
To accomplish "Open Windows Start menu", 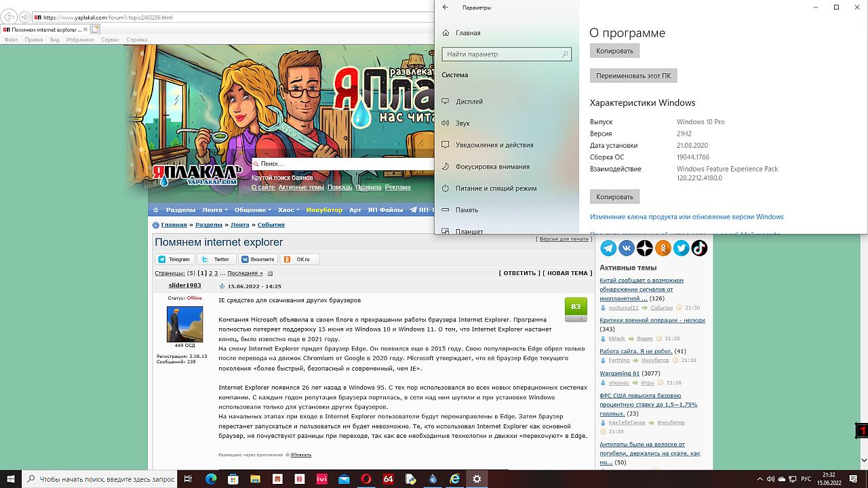I will coord(11,479).
